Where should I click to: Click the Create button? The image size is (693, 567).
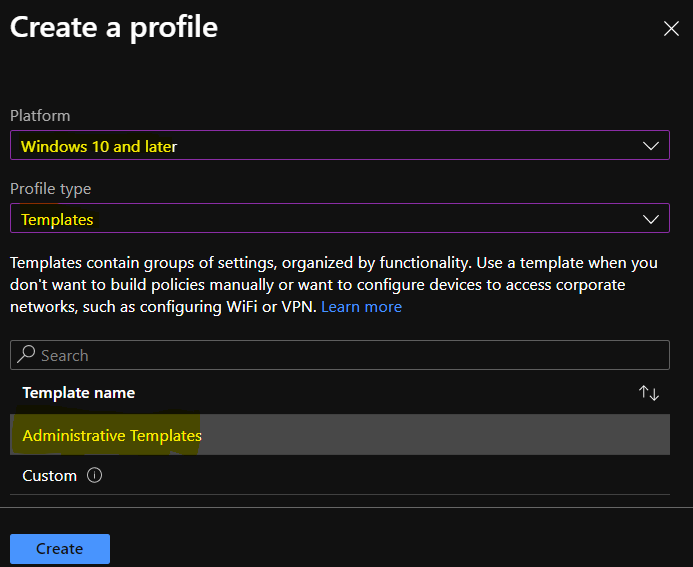point(60,548)
